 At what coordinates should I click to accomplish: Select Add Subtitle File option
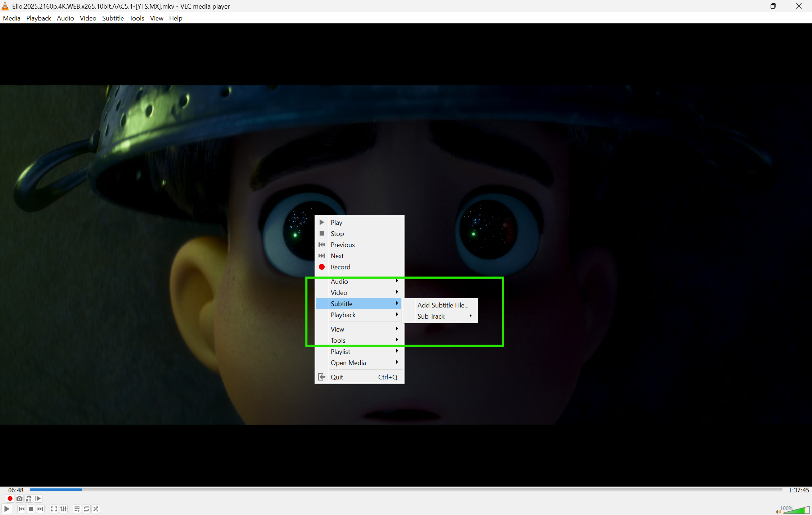click(443, 305)
